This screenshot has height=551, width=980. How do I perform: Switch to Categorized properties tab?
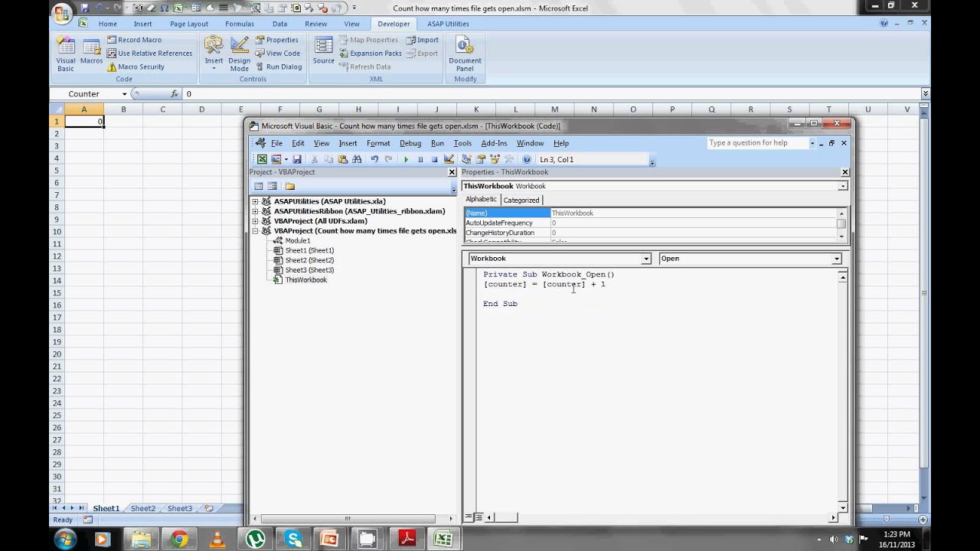tap(521, 200)
